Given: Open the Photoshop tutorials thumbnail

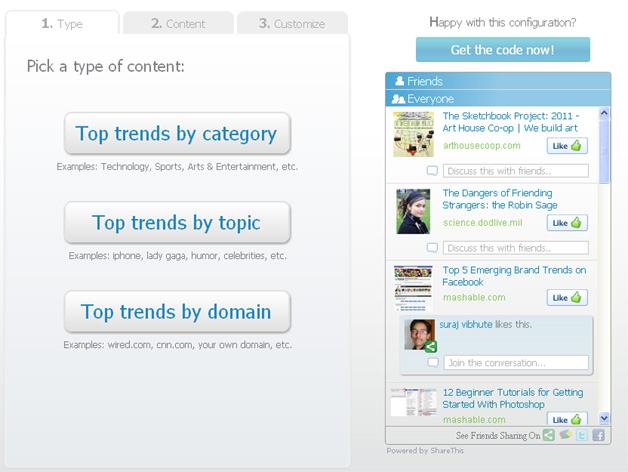Looking at the screenshot, I should [413, 402].
